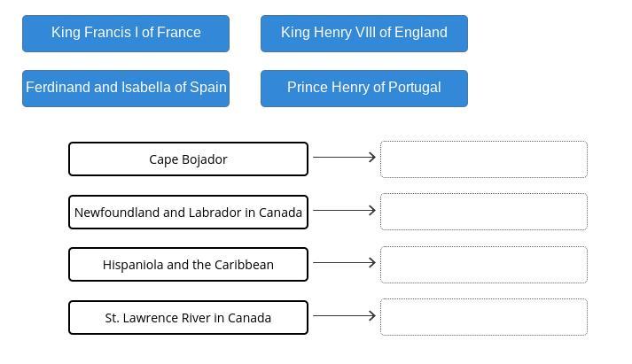Click the Newfoundland and Labrador in Canada box

click(x=188, y=213)
